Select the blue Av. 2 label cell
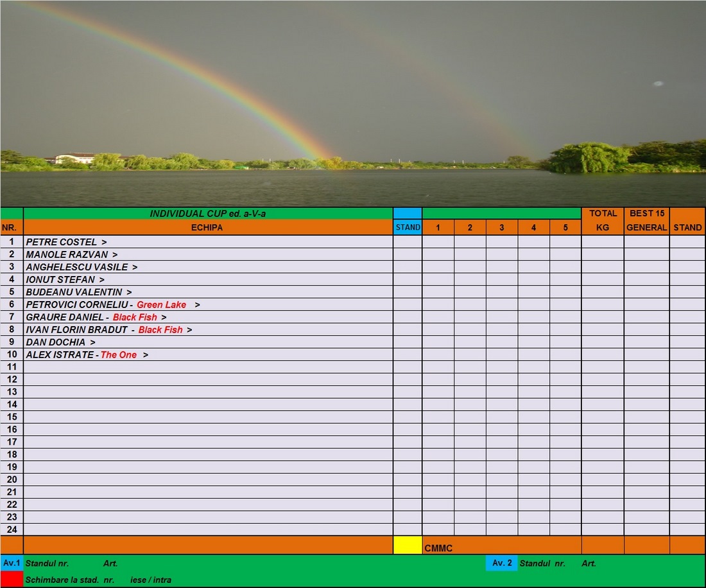 (x=501, y=563)
